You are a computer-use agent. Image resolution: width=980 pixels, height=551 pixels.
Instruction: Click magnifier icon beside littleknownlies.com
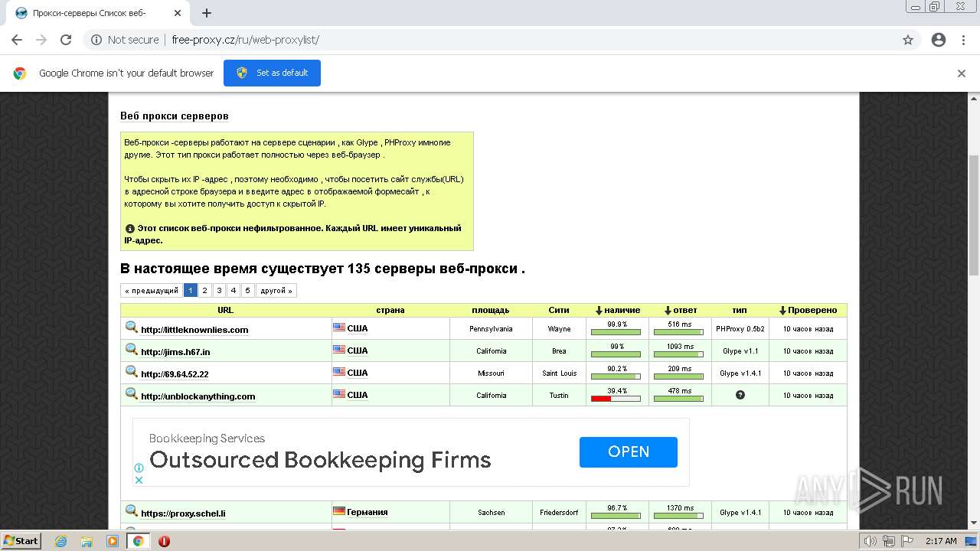(132, 328)
